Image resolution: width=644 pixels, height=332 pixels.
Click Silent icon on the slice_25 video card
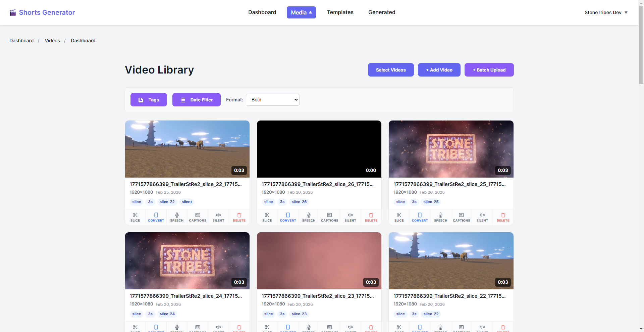click(482, 217)
